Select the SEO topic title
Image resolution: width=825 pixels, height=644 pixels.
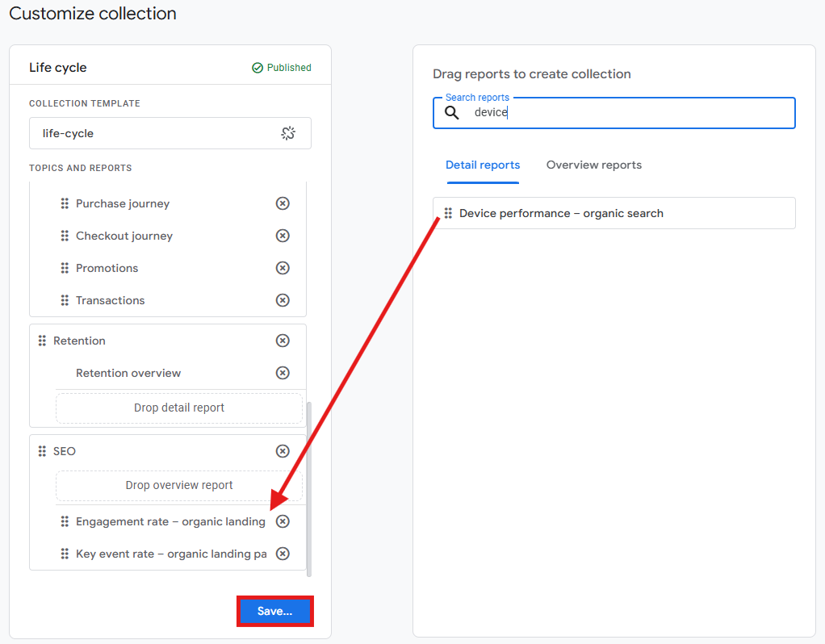click(65, 451)
